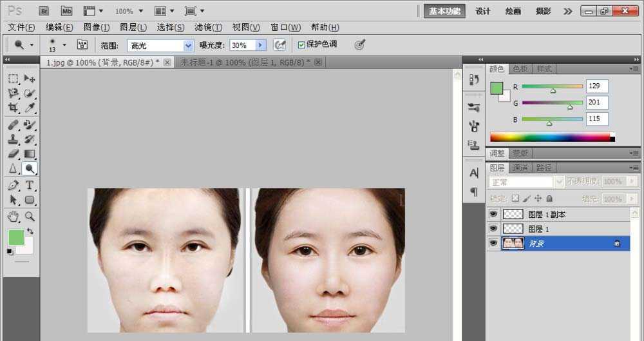Select the History Brush tool
This screenshot has height=341, width=644.
click(x=29, y=139)
